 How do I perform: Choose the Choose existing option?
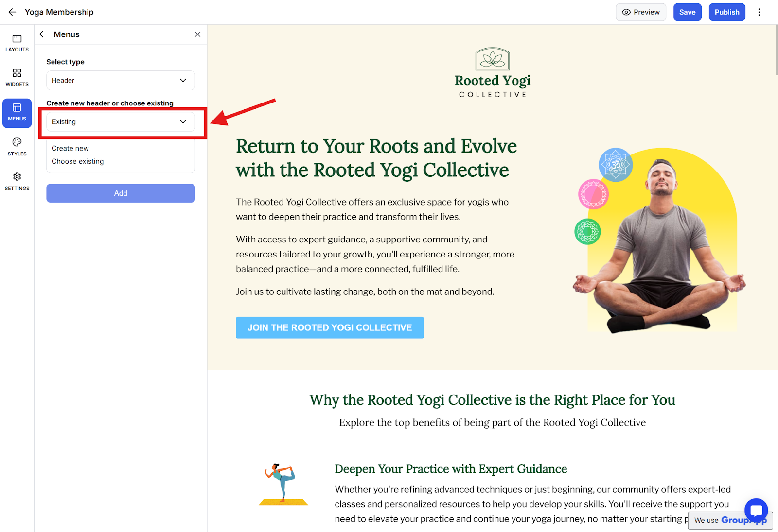point(78,161)
